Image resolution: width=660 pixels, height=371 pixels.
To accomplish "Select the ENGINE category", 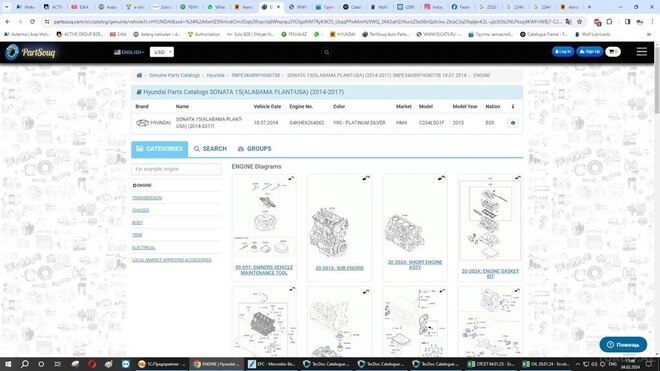I will click(x=142, y=185).
